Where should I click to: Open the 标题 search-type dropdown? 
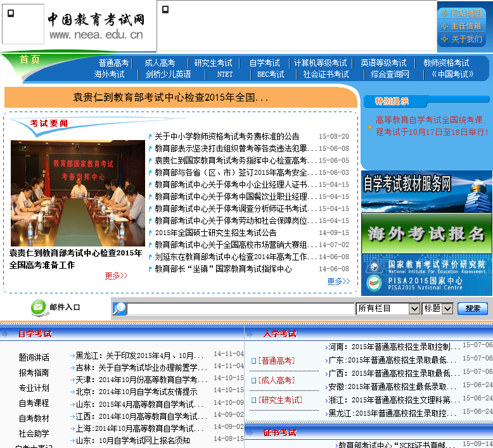(x=437, y=309)
